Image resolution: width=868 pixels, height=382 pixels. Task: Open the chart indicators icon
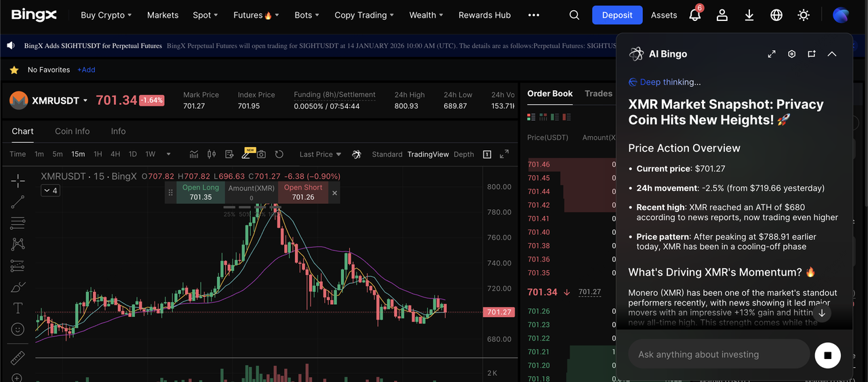point(194,154)
